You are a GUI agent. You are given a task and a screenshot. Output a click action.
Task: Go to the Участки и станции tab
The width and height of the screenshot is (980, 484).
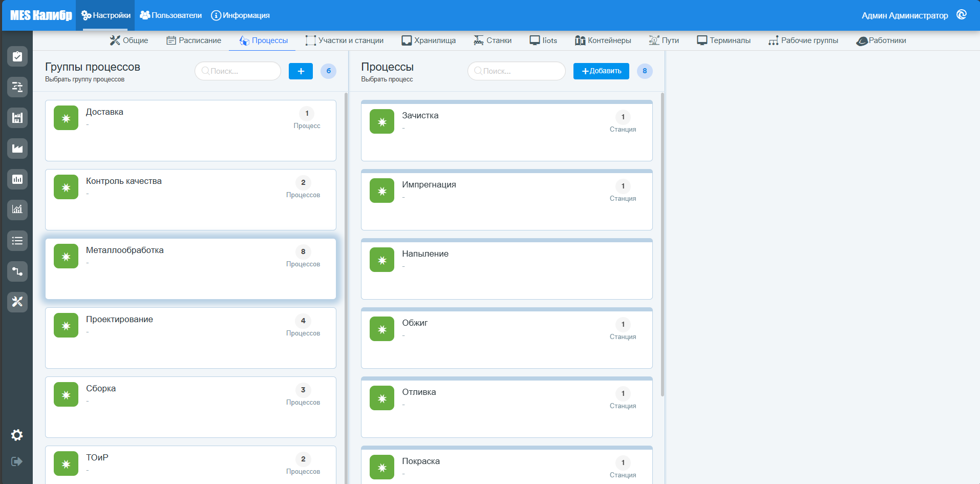click(345, 40)
